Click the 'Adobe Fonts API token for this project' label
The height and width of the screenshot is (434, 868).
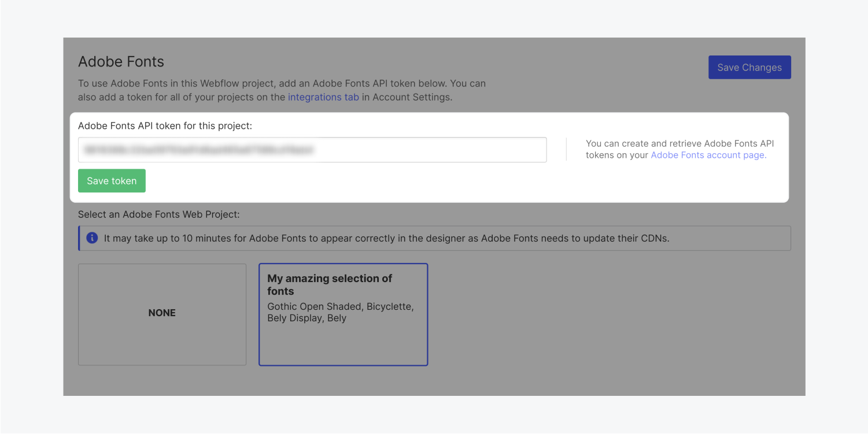point(165,125)
